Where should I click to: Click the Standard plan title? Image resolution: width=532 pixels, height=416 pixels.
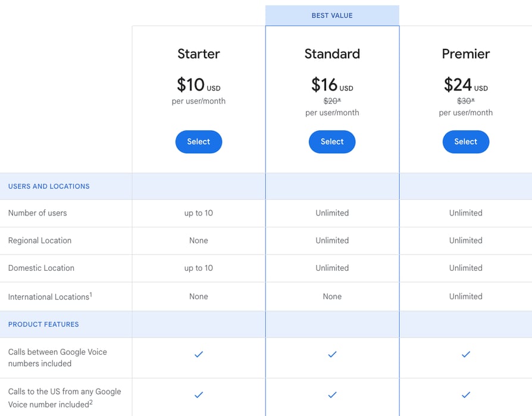[332, 54]
